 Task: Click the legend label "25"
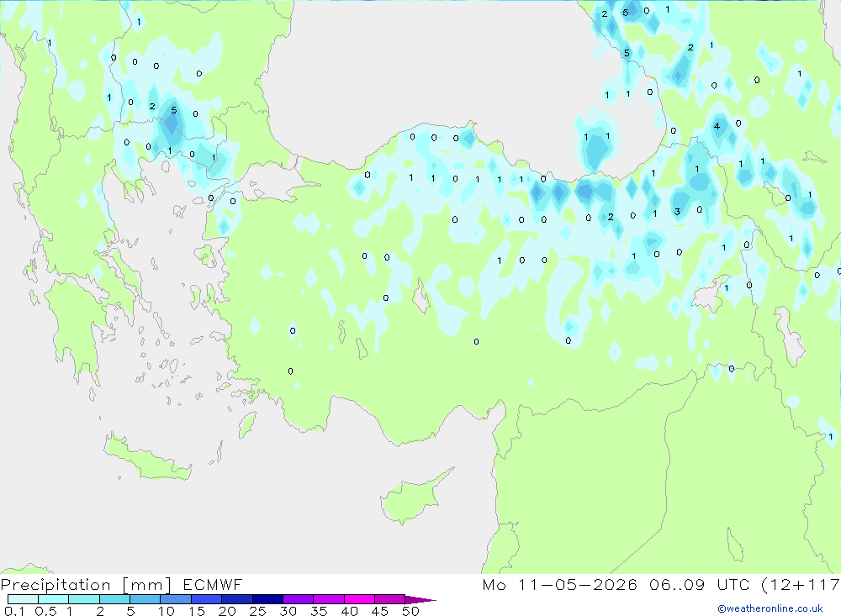tap(257, 611)
